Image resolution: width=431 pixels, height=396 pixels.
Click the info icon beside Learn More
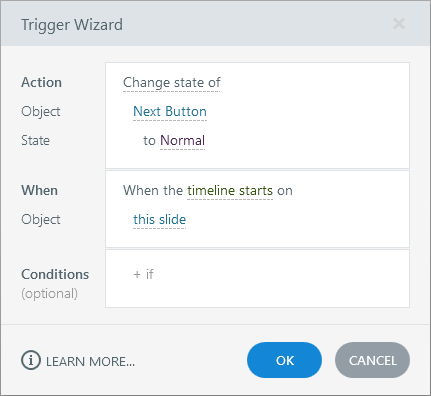pos(31,360)
